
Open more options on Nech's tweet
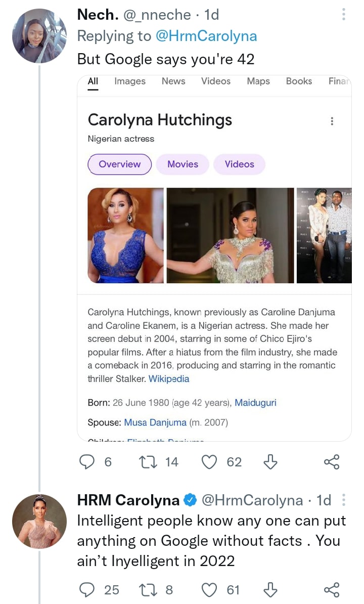tap(344, 15)
